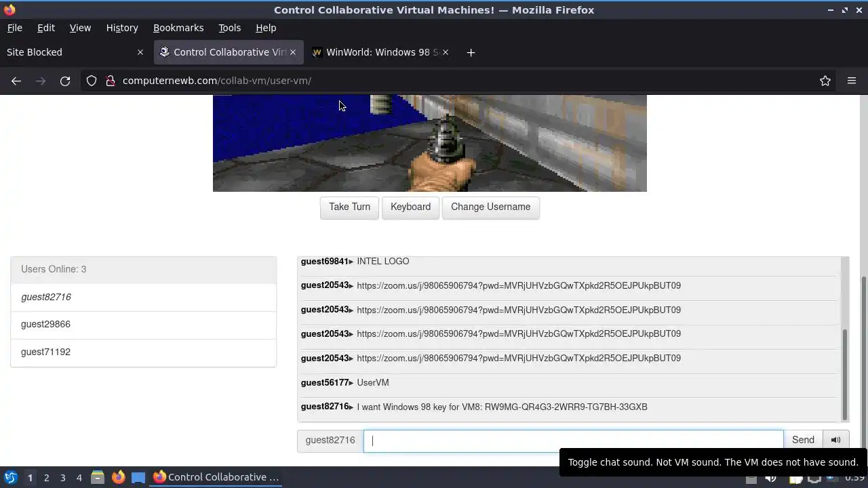Click the address bar URL

(x=217, y=81)
